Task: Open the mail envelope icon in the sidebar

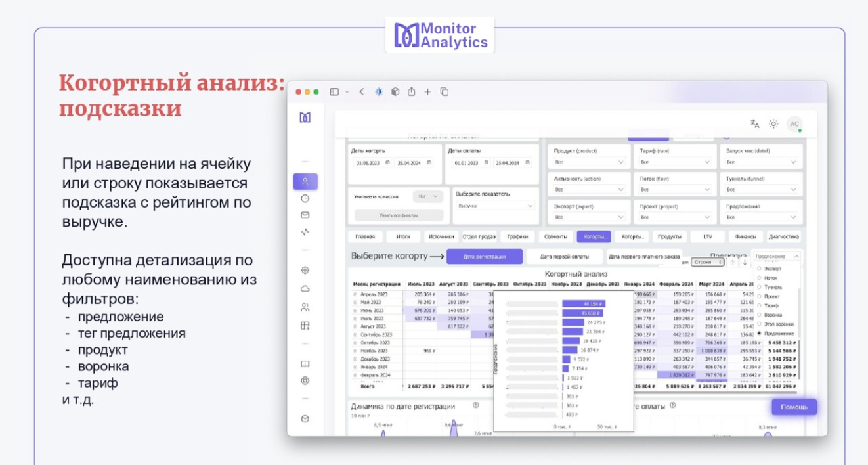Action: tap(305, 215)
